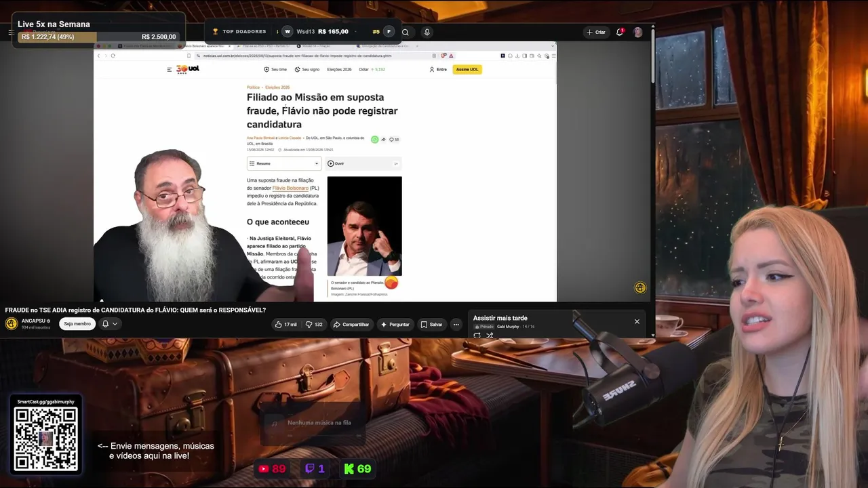Change the Ouvir playback speed 1x
Viewport: 868px width, 488px height.
(x=396, y=163)
